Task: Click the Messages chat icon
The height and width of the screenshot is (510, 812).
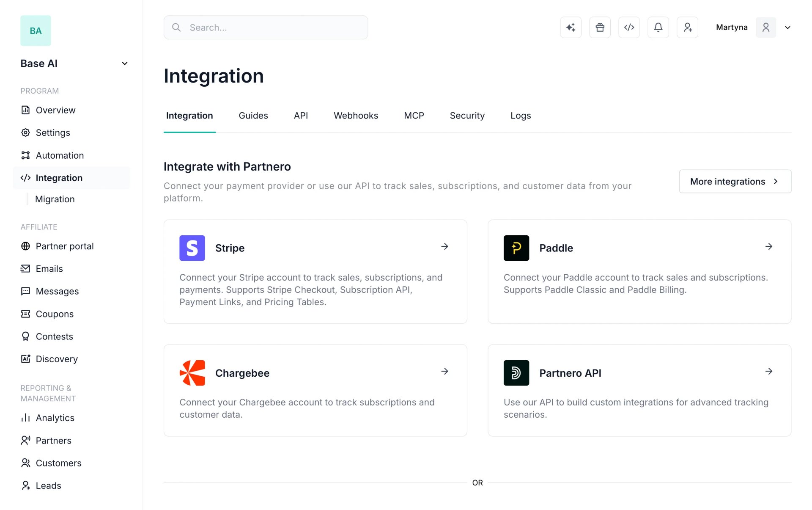Action: click(25, 291)
